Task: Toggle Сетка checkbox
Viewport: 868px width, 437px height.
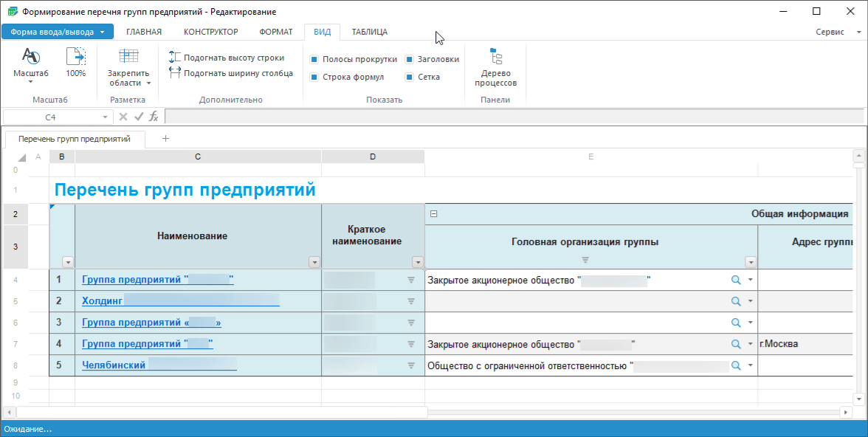Action: [x=409, y=77]
